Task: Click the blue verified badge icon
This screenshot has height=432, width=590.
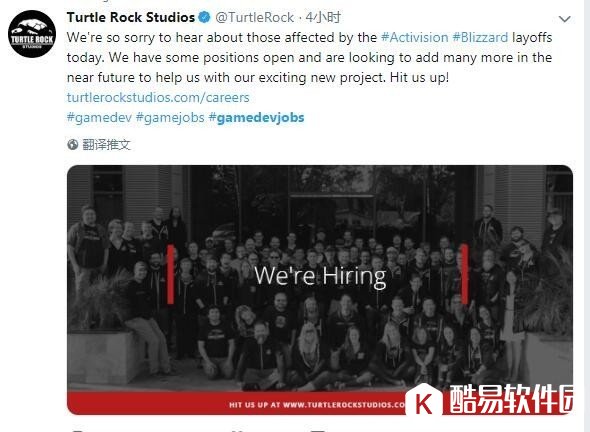Action: point(204,17)
